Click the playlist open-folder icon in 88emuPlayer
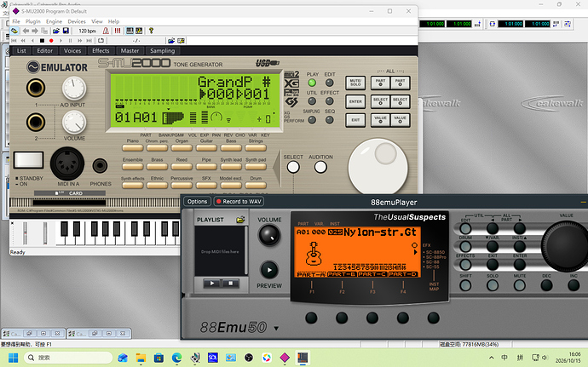The image size is (588, 367). (x=240, y=220)
